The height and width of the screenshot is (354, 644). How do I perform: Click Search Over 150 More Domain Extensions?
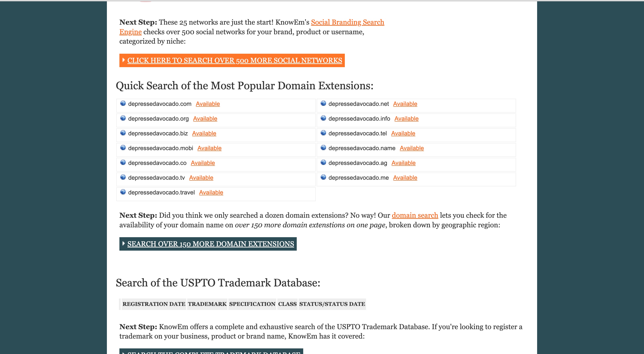[x=210, y=244]
